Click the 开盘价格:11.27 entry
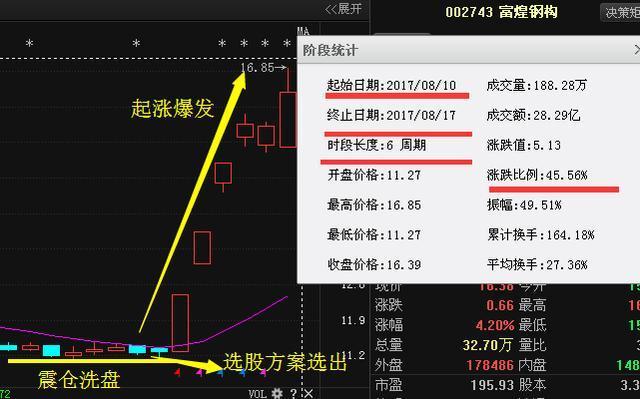The width and height of the screenshot is (640, 399). pos(374,175)
